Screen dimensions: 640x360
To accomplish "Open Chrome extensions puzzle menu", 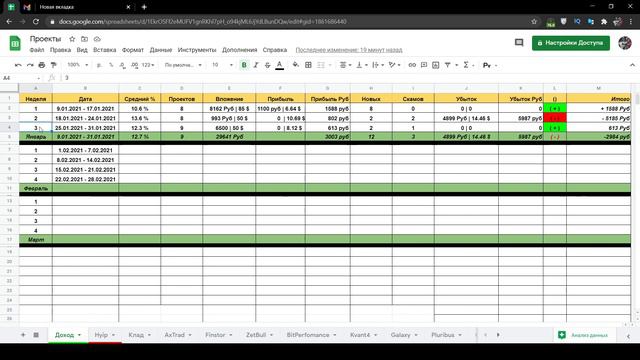I will 604,21.
